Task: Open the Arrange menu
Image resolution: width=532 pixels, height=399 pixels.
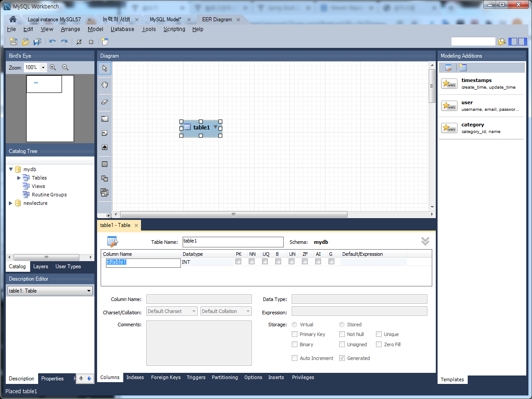Action: (x=70, y=29)
